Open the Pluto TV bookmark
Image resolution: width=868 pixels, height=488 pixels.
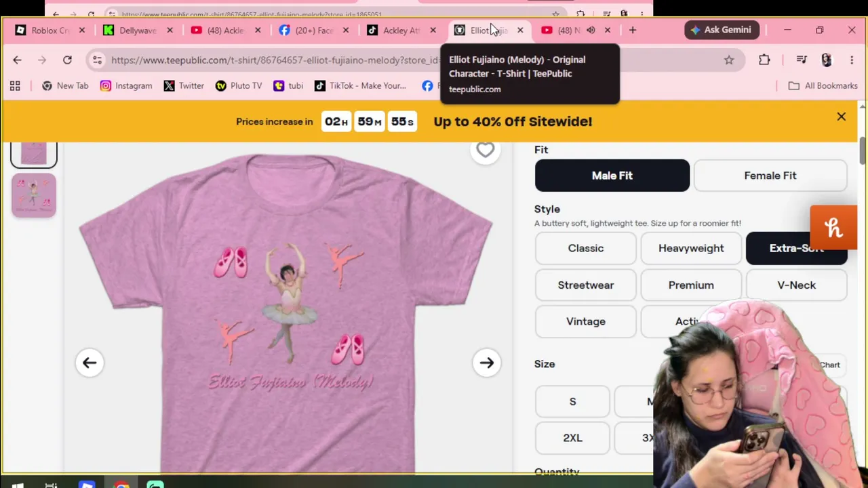(x=239, y=86)
